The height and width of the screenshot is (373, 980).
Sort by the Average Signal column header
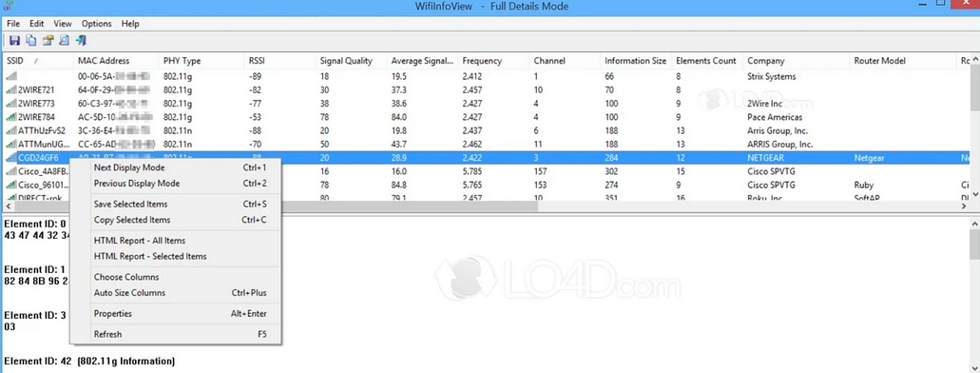click(422, 61)
